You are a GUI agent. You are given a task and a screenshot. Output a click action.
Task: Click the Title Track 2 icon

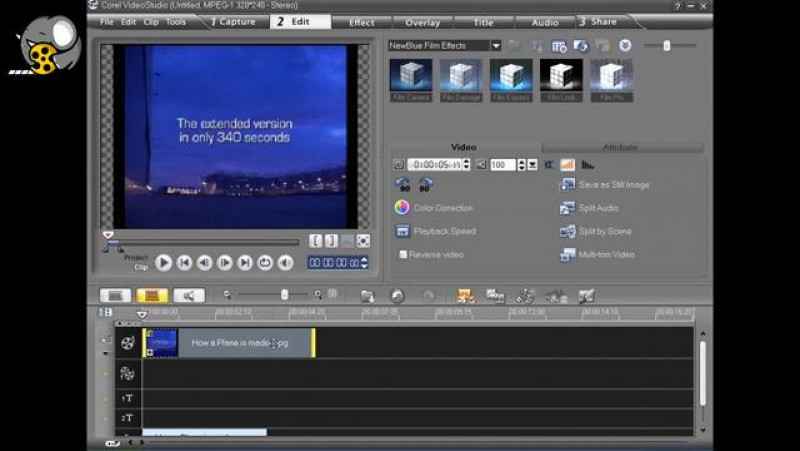point(128,418)
